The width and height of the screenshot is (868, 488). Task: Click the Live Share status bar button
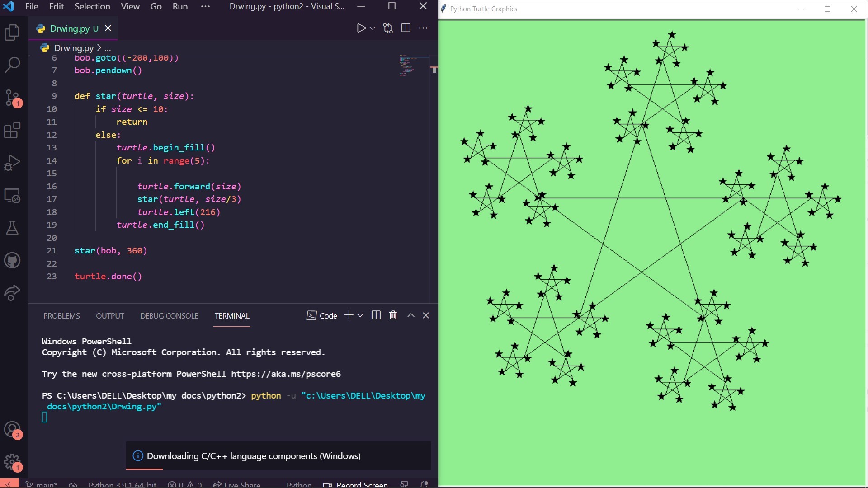pyautogui.click(x=237, y=484)
